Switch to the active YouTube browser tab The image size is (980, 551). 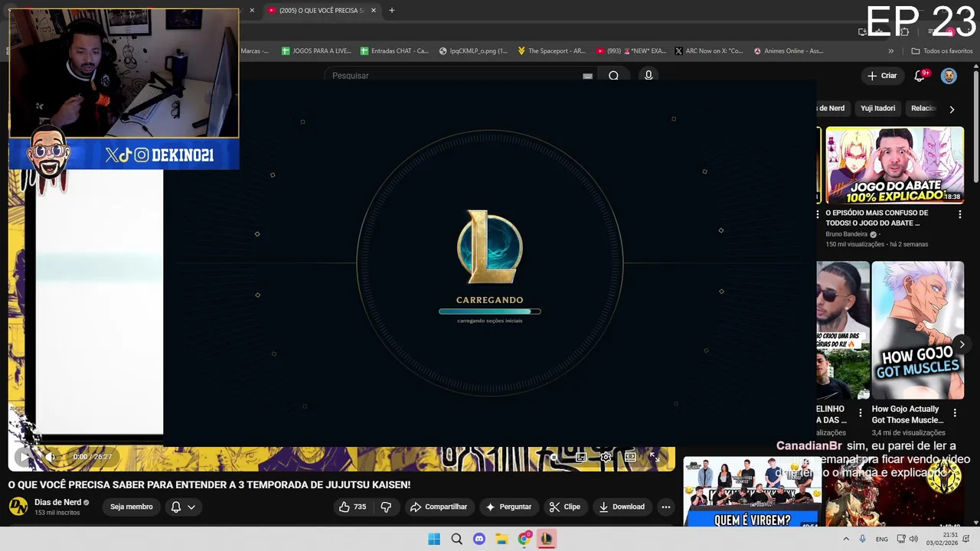(320, 10)
